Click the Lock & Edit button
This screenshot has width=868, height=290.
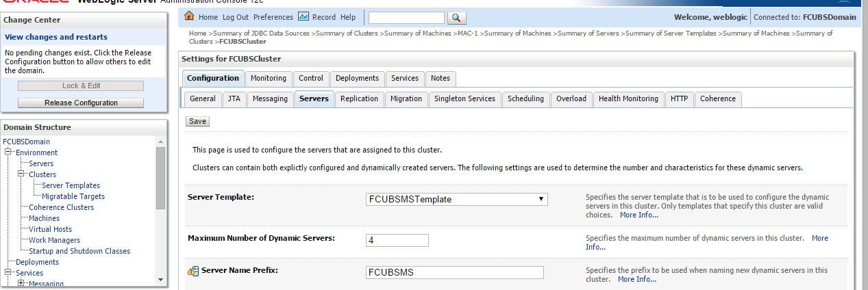pos(81,85)
